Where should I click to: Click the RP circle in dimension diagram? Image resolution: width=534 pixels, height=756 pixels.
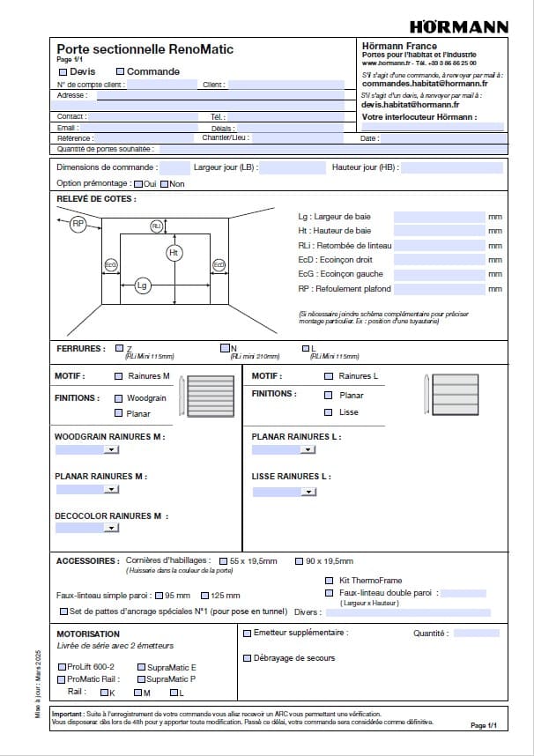[x=78, y=224]
